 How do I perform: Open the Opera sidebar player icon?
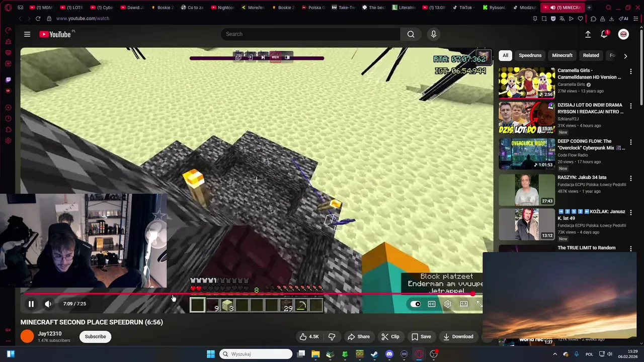click(8, 108)
